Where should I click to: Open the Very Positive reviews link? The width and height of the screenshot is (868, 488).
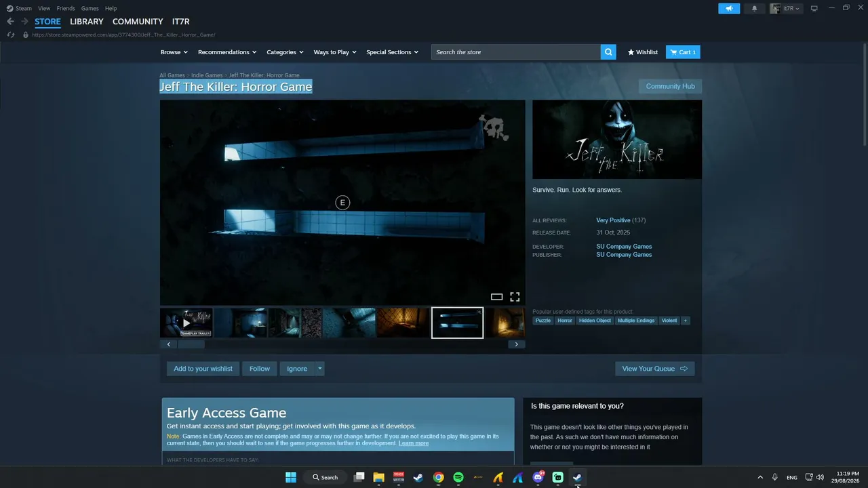click(x=613, y=220)
